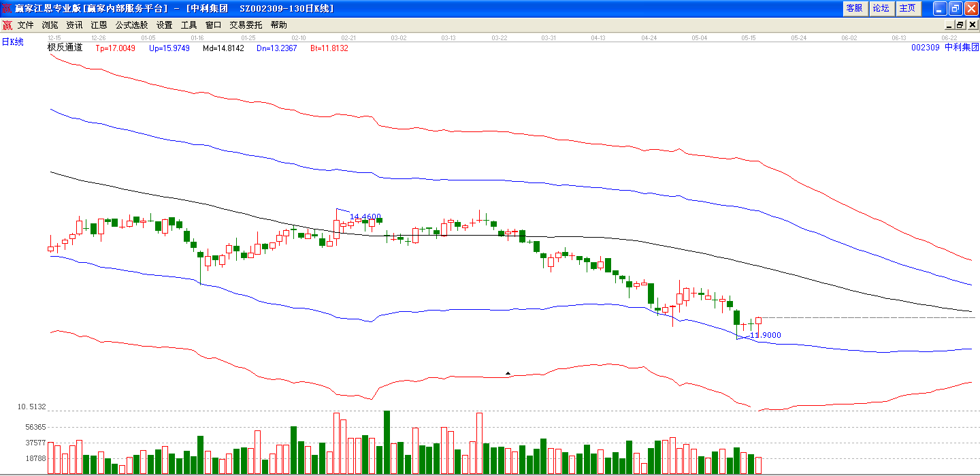Open the 交易委托 menu
The width and height of the screenshot is (980, 476).
(x=246, y=25)
